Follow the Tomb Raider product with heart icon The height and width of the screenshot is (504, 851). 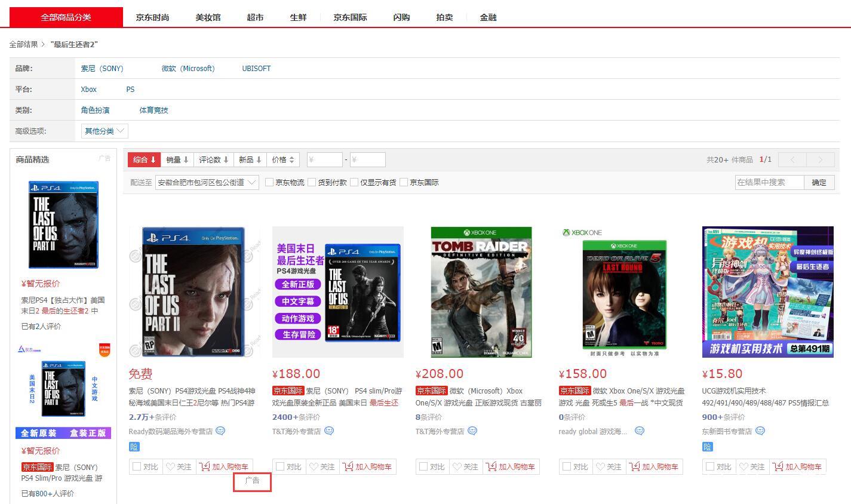point(465,467)
